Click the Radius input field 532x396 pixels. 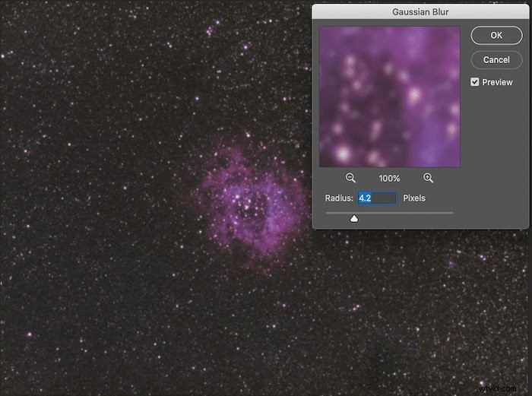[377, 198]
